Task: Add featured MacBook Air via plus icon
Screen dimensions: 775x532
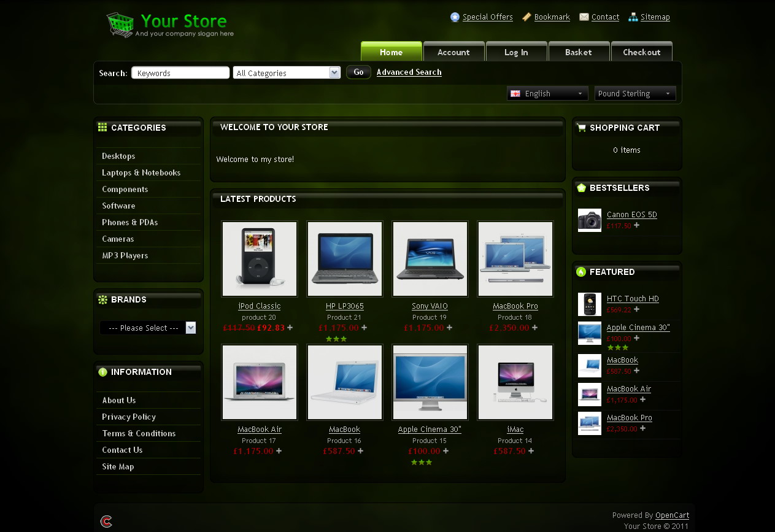Action: point(642,399)
